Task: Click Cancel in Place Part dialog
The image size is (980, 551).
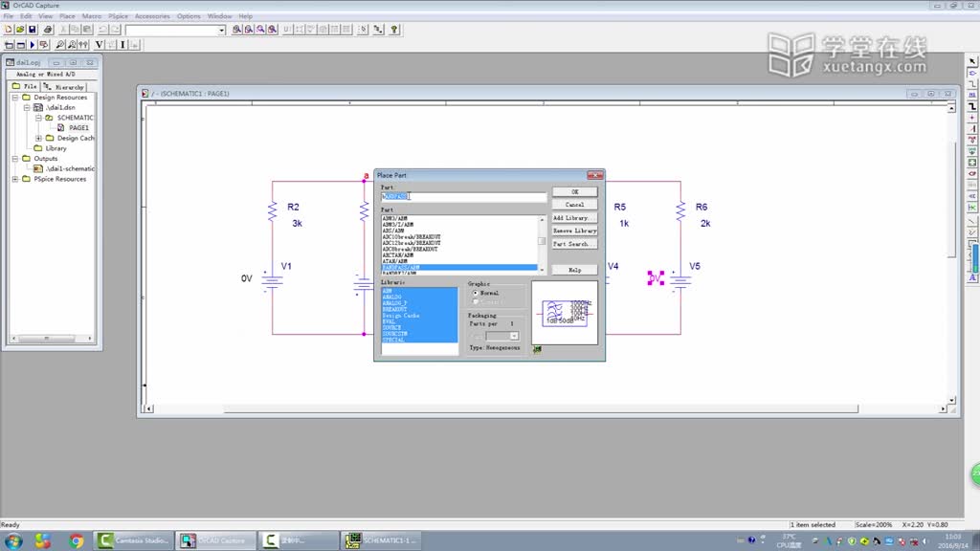Action: pos(574,205)
